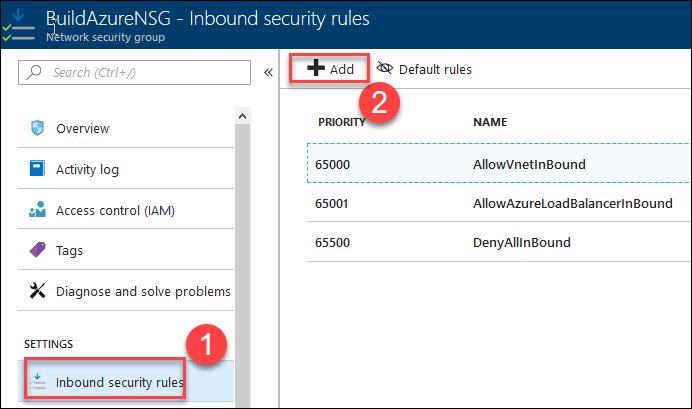Toggle Default rules eye icon
Viewport: 692px width, 409px height.
tap(384, 68)
